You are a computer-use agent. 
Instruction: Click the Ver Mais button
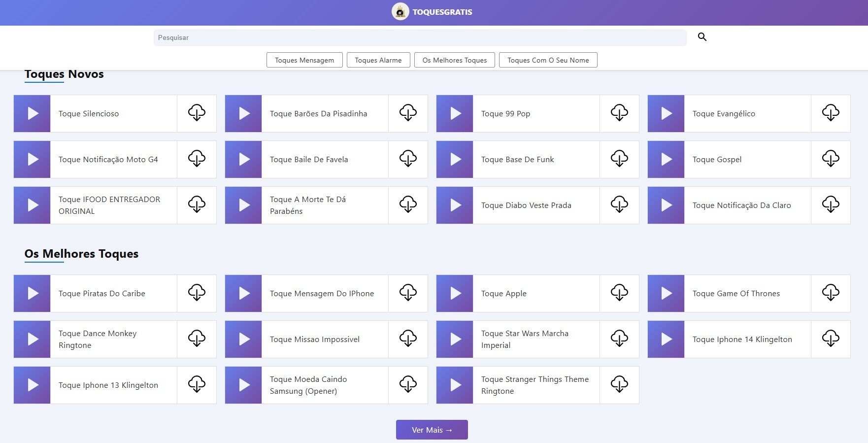tap(432, 430)
